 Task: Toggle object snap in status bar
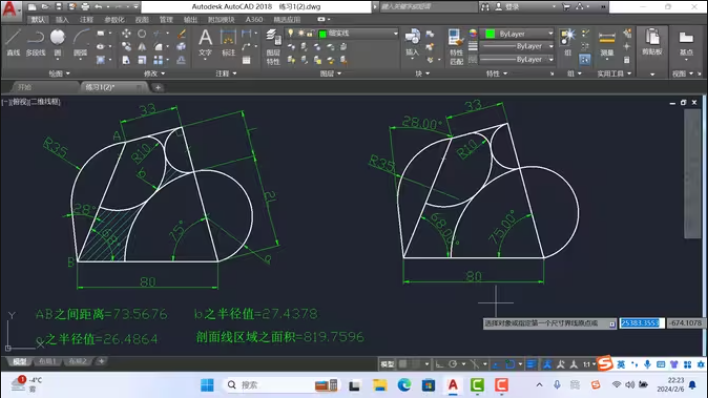tap(510, 364)
